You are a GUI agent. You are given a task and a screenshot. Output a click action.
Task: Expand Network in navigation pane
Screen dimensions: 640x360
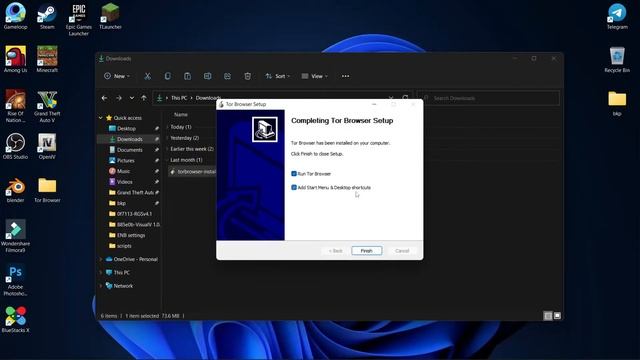coord(101,286)
